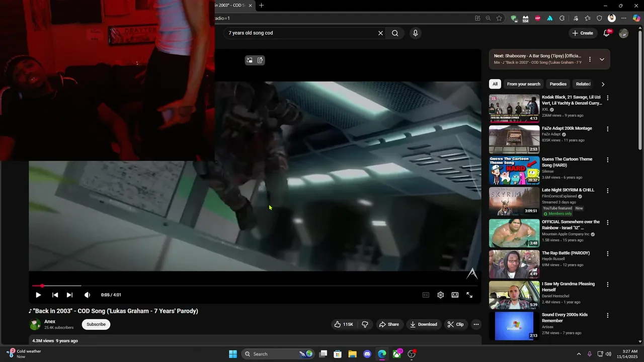Clear the YouTube search box text
This screenshot has width=644, height=362.
[x=380, y=33]
